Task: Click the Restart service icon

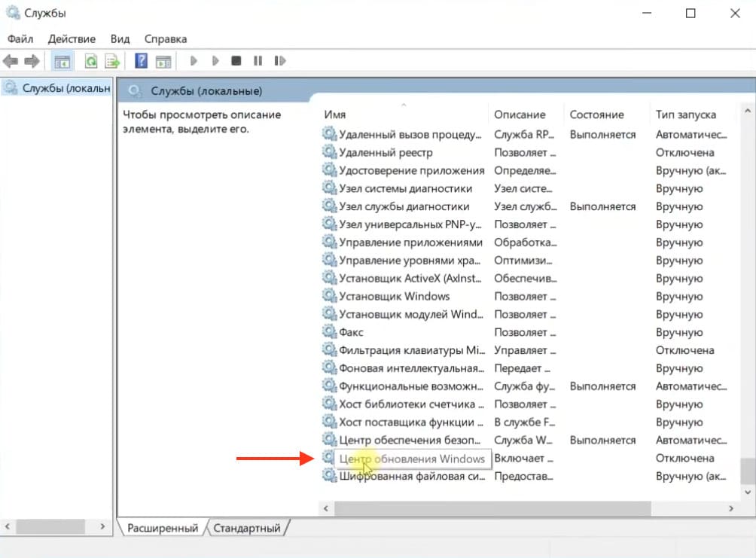Action: click(280, 61)
